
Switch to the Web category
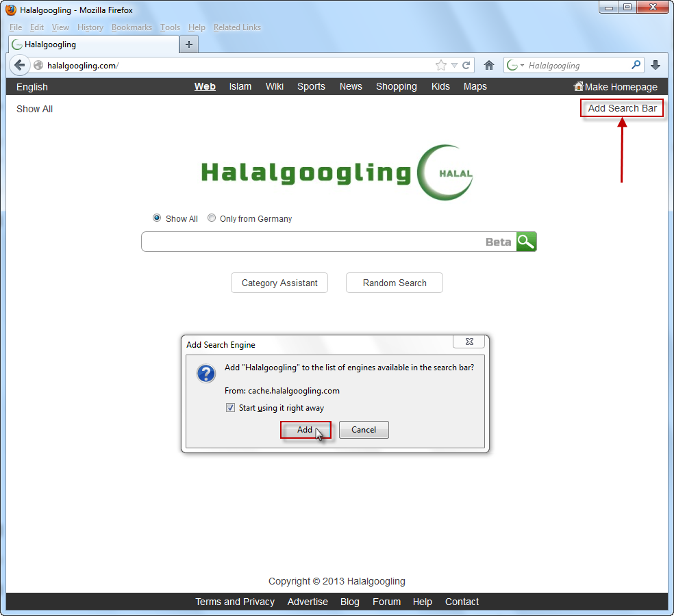(x=205, y=86)
